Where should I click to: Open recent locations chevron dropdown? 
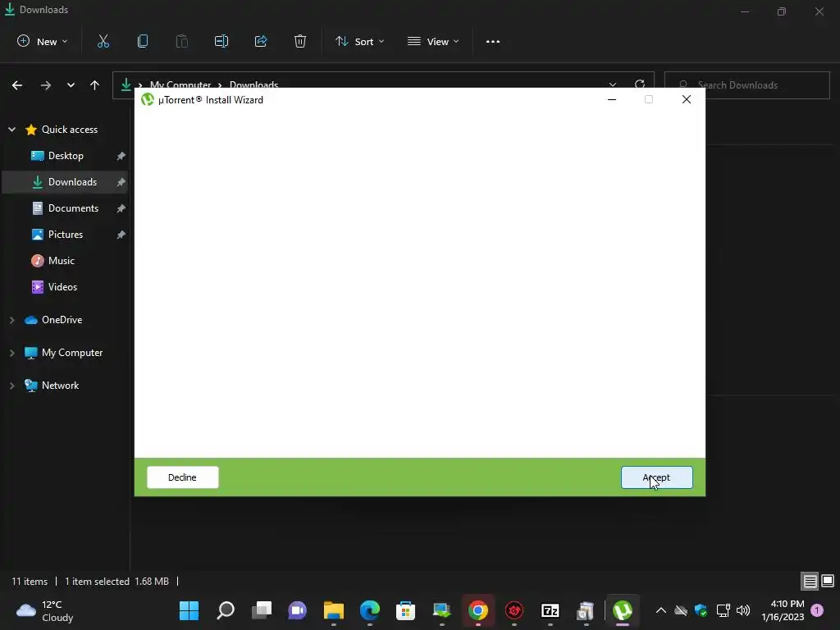pyautogui.click(x=71, y=85)
